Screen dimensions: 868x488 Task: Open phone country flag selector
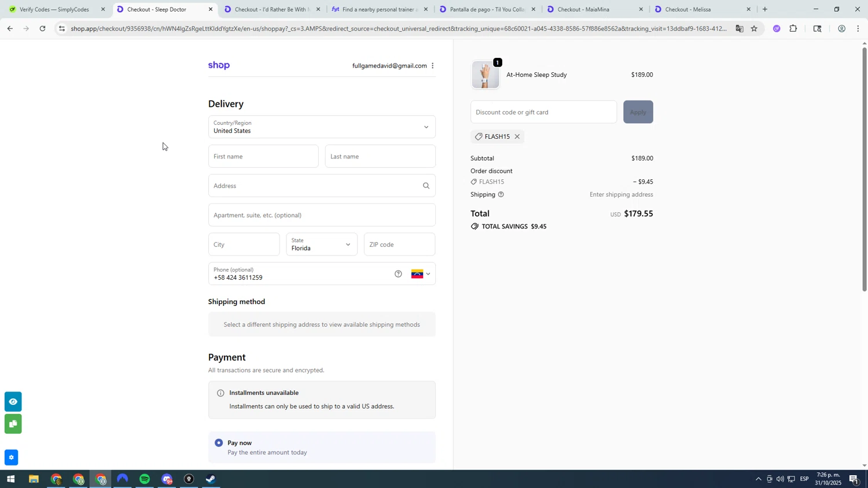421,274
